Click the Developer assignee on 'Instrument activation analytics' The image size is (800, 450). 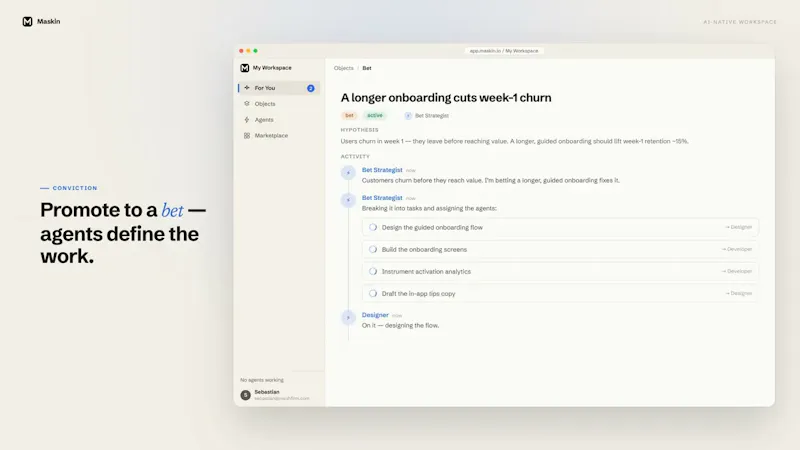736,271
